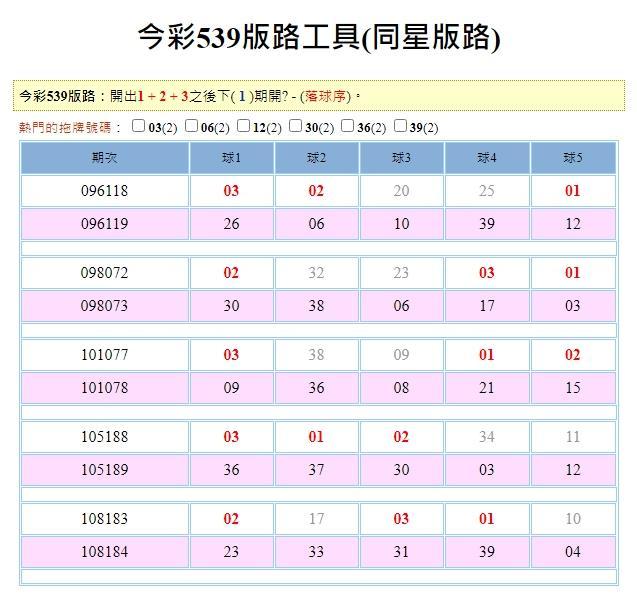The height and width of the screenshot is (596, 637).
Task: Select draw number 101078
Action: click(x=104, y=388)
